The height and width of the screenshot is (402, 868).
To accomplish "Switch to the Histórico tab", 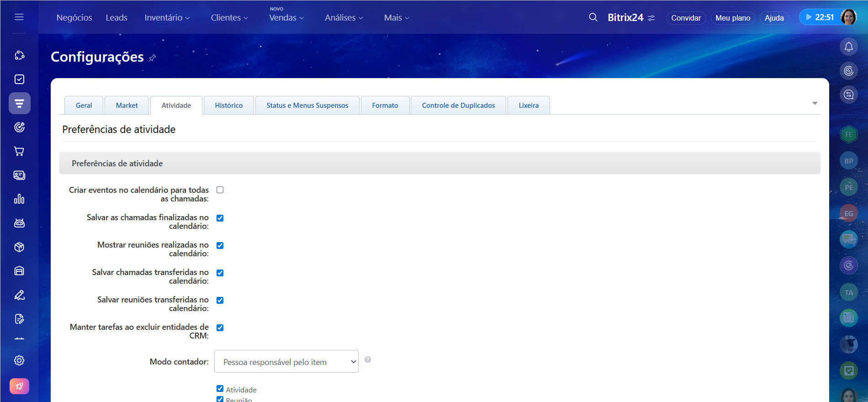I will 228,106.
